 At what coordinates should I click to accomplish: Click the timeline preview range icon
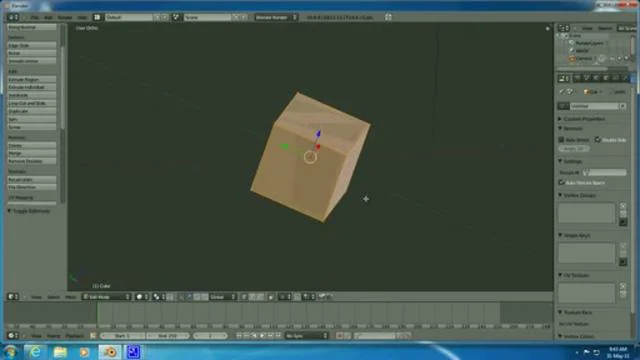tap(93, 336)
